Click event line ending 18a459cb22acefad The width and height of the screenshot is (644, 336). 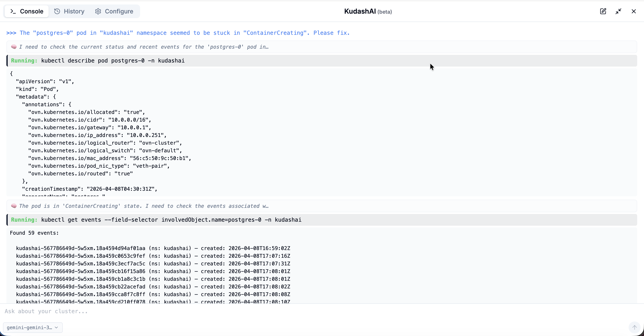153,287
